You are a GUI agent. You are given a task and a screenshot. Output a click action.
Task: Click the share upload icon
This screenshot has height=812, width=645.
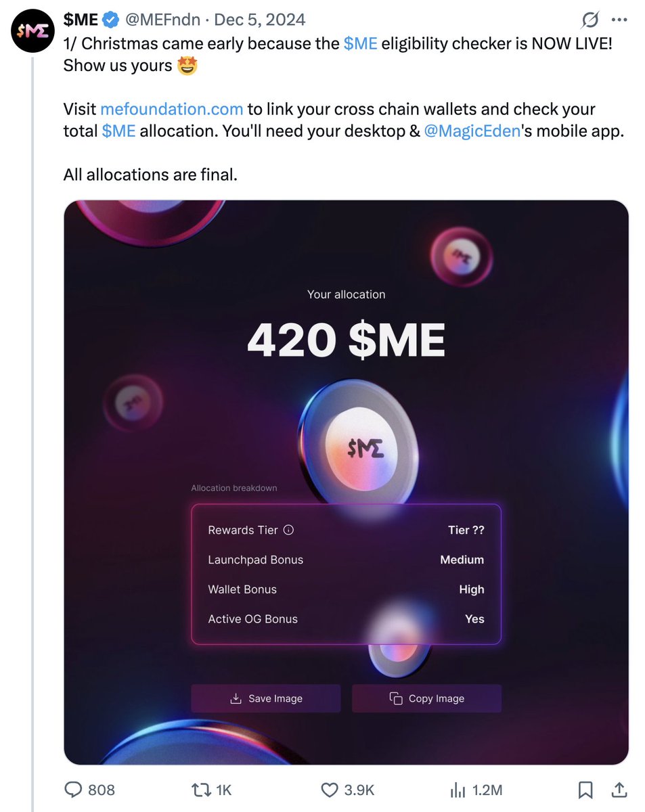(x=619, y=790)
